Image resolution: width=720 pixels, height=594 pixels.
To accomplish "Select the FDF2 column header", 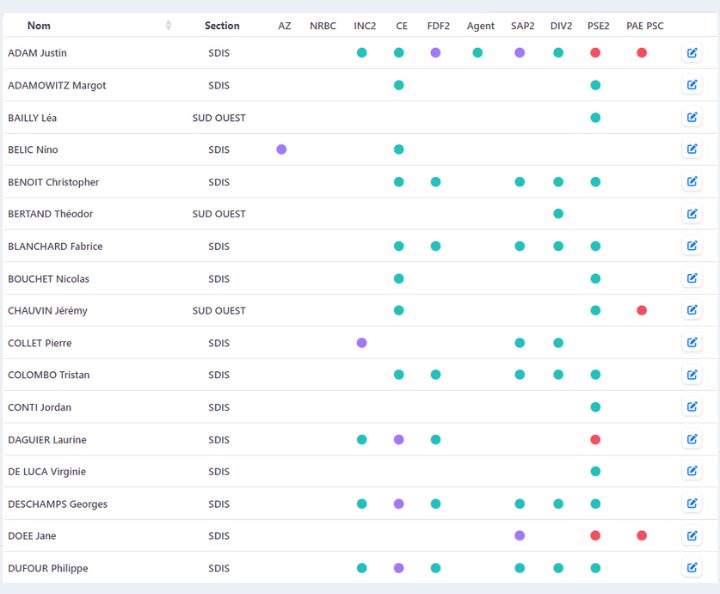I will pyautogui.click(x=438, y=26).
